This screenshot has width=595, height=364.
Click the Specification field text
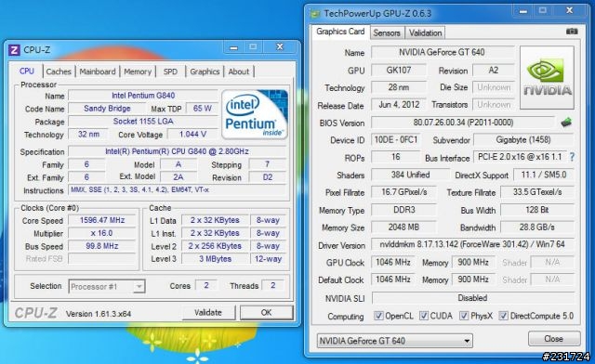[x=177, y=151]
